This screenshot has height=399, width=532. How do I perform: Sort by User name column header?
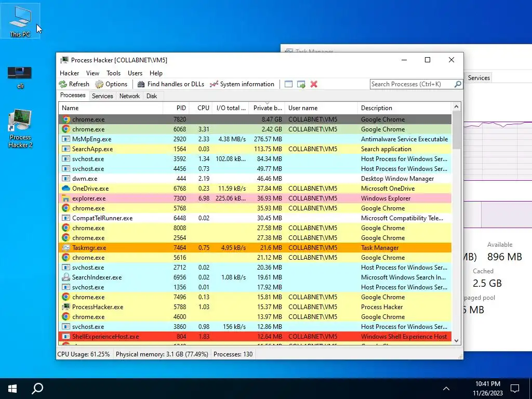pyautogui.click(x=321, y=108)
